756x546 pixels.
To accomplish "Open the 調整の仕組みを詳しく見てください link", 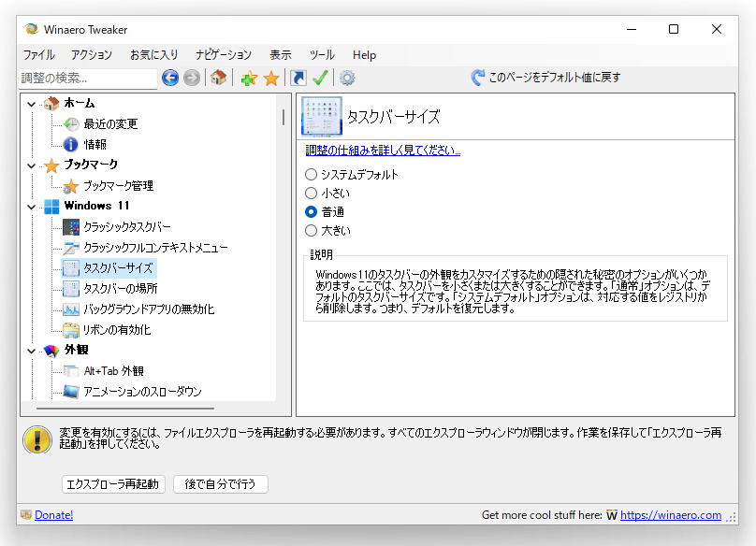I will (x=383, y=151).
